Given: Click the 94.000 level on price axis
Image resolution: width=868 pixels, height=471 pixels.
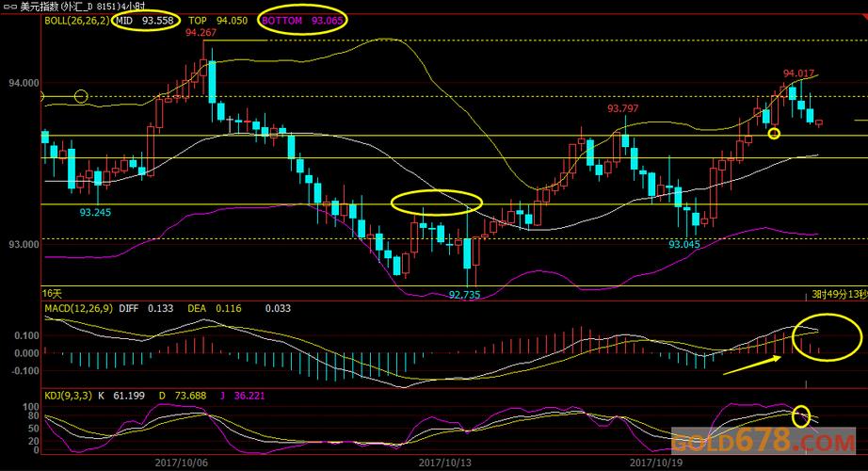Looking at the screenshot, I should pyautogui.click(x=23, y=84).
